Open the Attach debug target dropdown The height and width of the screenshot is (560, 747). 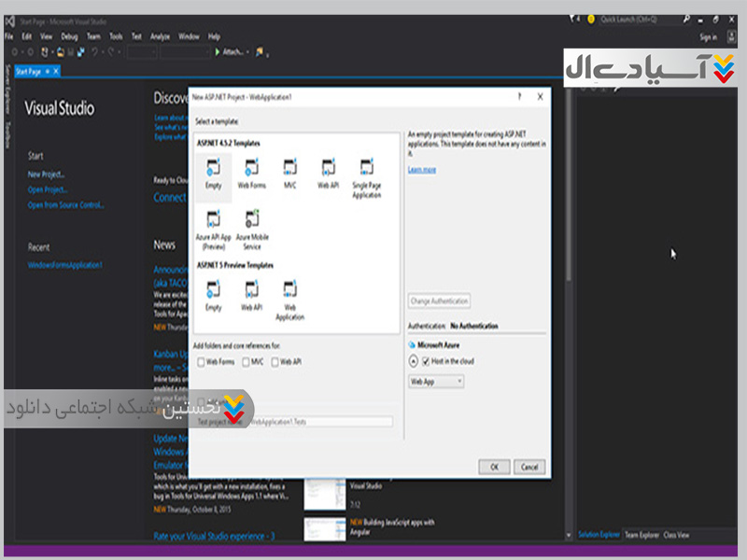pos(248,52)
